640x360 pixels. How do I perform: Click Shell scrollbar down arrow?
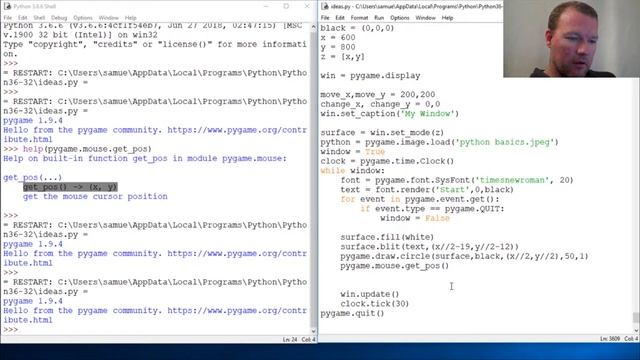click(x=313, y=331)
